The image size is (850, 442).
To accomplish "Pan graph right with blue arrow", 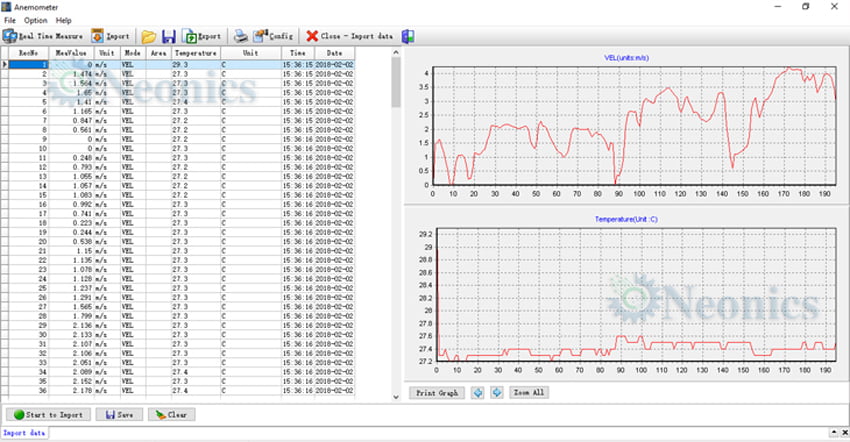I will pyautogui.click(x=497, y=393).
